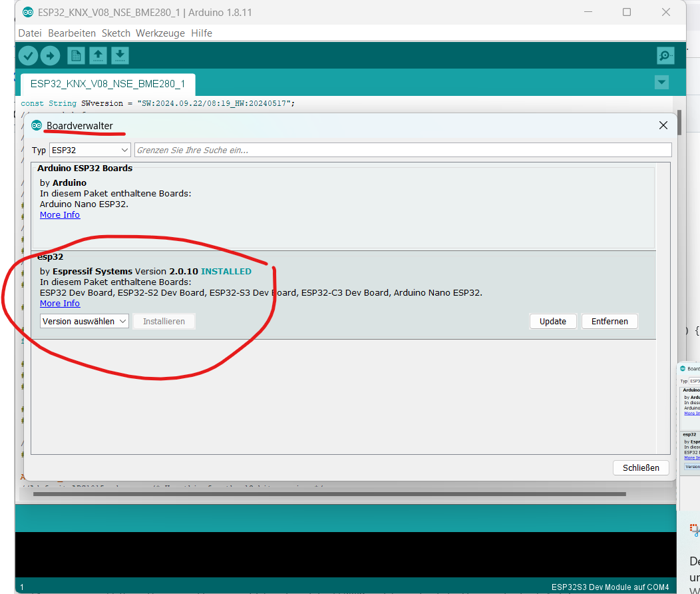Click the Arduino logo in the Boardverwalter title
The height and width of the screenshot is (594, 700).
37,125
